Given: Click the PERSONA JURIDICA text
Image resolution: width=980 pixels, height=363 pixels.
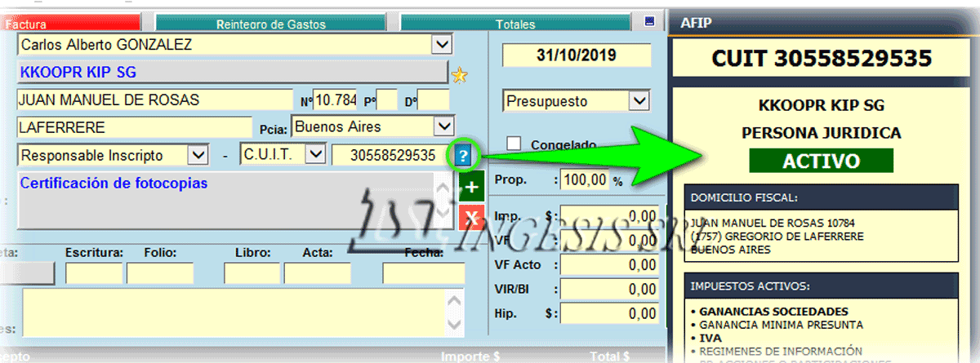Looking at the screenshot, I should pos(822,133).
